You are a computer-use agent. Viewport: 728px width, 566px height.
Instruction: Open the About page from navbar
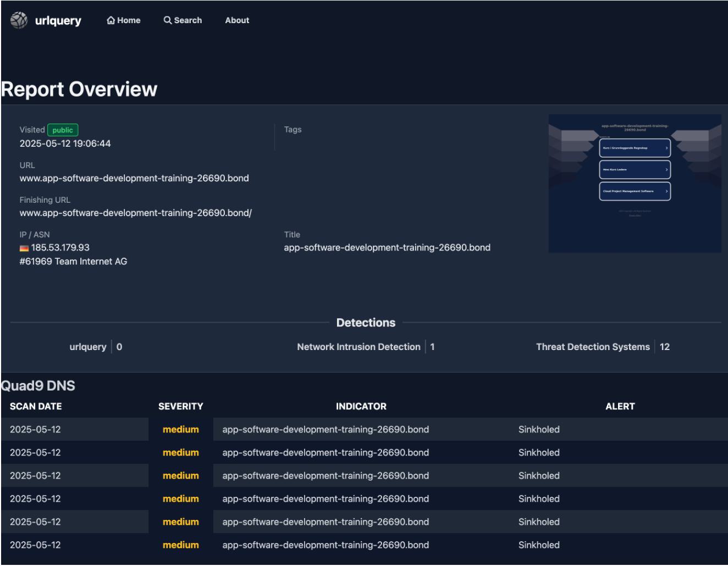[237, 20]
